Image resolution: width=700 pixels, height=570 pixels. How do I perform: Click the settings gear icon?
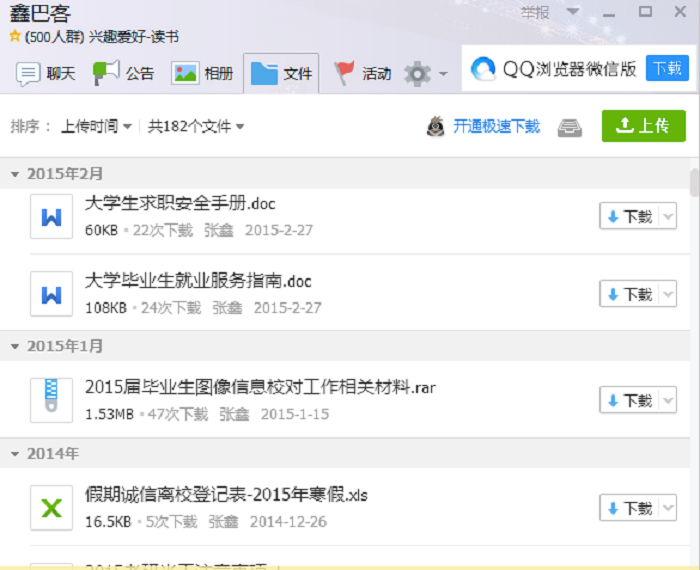tap(417, 73)
